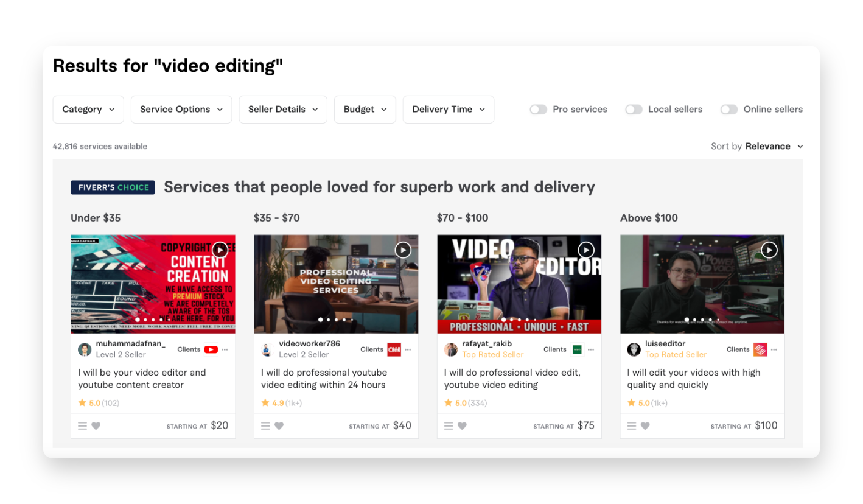Open the Budget filter dropdown
Viewport: 863px width, 504px height.
365,110
